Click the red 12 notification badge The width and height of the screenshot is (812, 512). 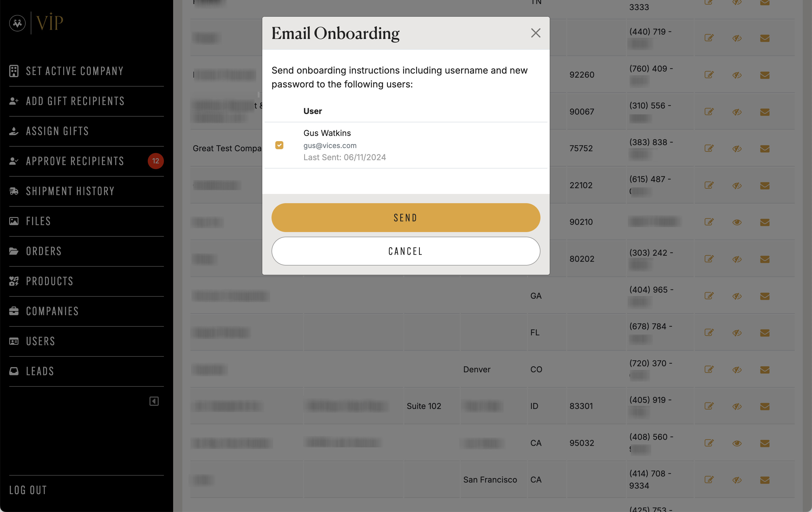(x=156, y=161)
